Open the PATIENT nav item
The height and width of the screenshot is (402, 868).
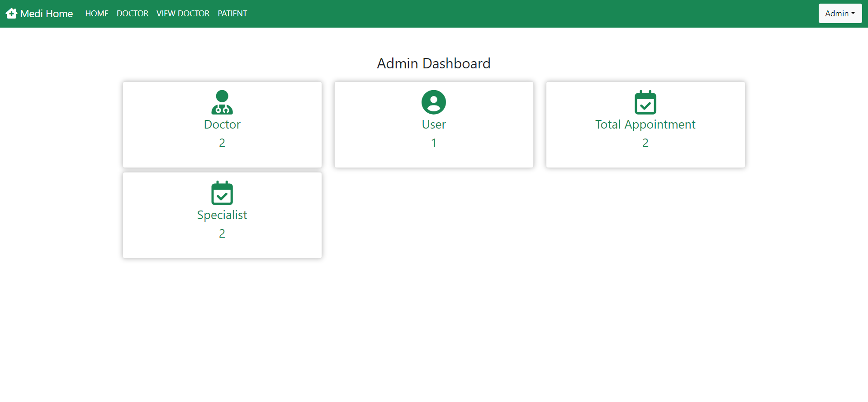pyautogui.click(x=232, y=14)
